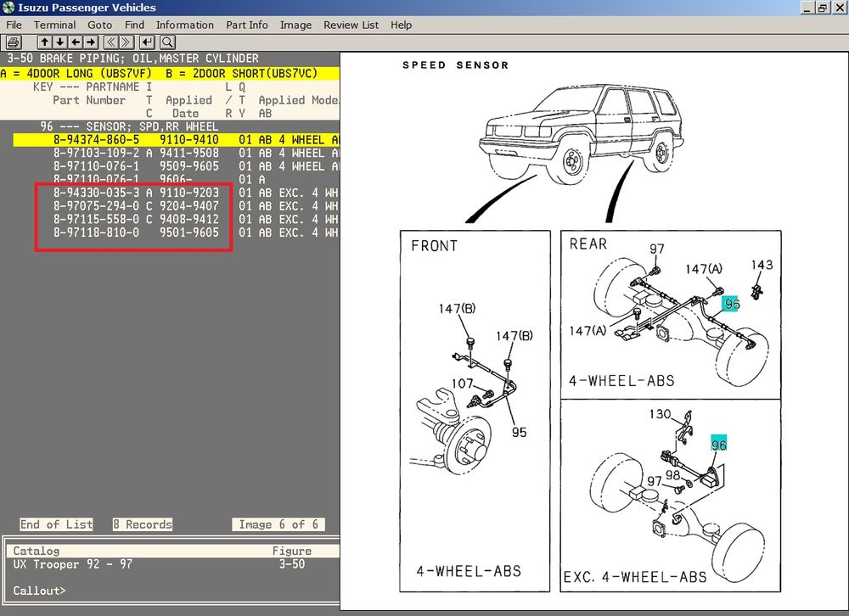This screenshot has height=616, width=849.
Task: Click the return arrow toolbar button
Action: pos(147,42)
